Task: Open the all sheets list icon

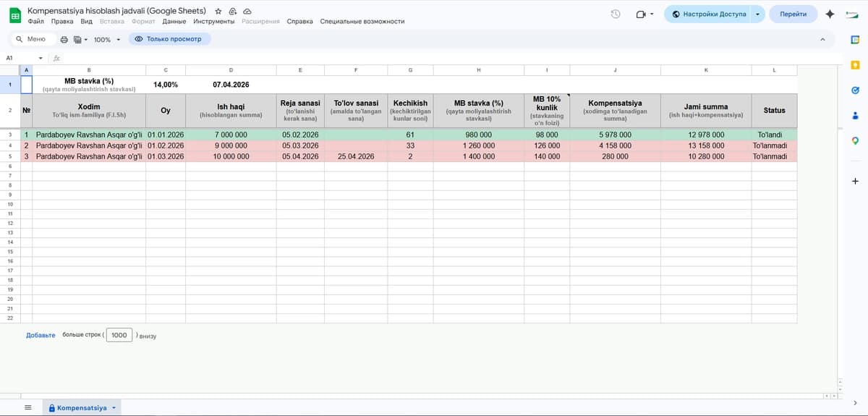Action: [28, 407]
